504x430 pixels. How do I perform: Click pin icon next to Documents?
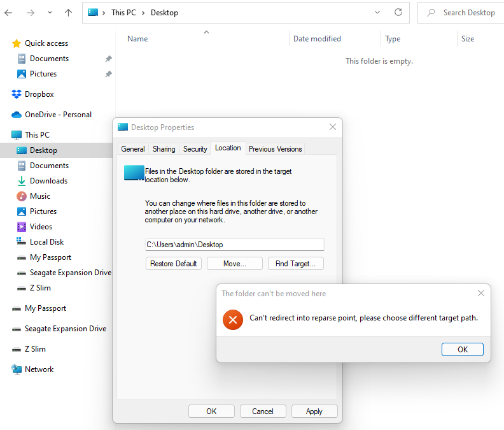pyautogui.click(x=109, y=59)
